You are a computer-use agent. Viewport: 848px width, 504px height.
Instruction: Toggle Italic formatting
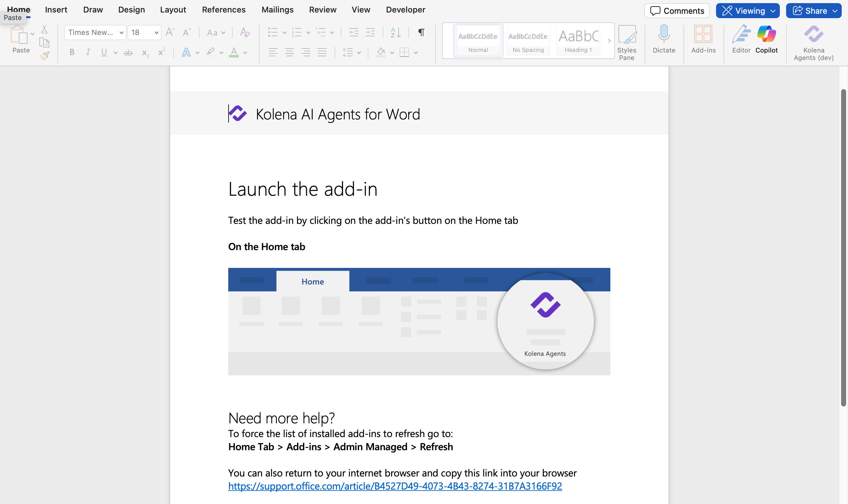click(x=88, y=52)
